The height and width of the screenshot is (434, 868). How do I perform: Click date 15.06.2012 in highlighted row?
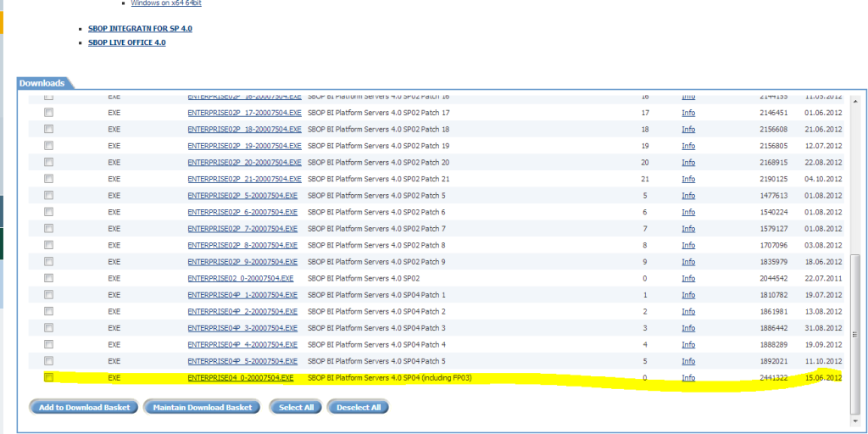[x=823, y=378]
